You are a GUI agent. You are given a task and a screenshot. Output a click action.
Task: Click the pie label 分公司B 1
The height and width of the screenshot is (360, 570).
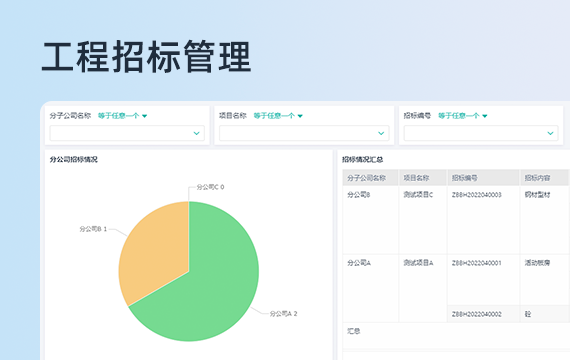(93, 229)
